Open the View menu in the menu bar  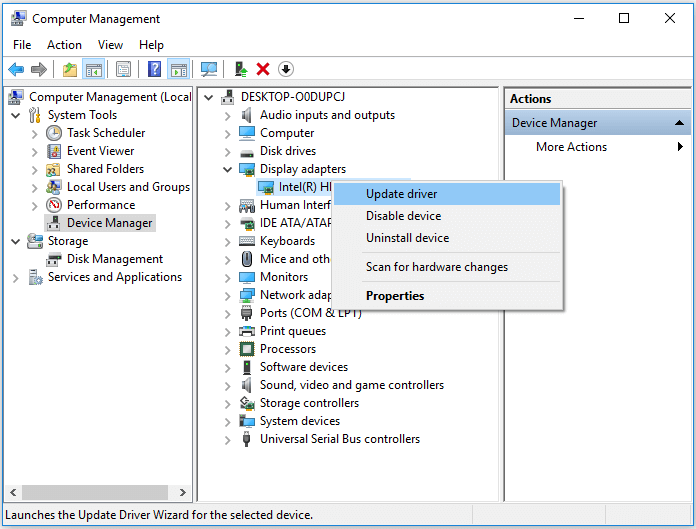point(110,45)
